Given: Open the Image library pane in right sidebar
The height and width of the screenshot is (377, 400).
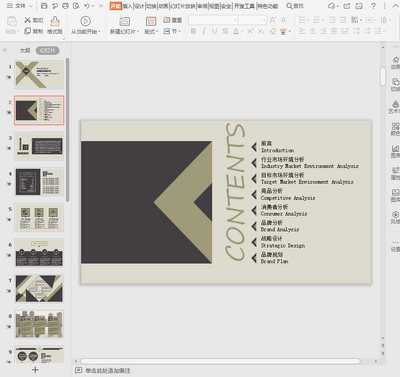Looking at the screenshot, I should pyautogui.click(x=395, y=195).
